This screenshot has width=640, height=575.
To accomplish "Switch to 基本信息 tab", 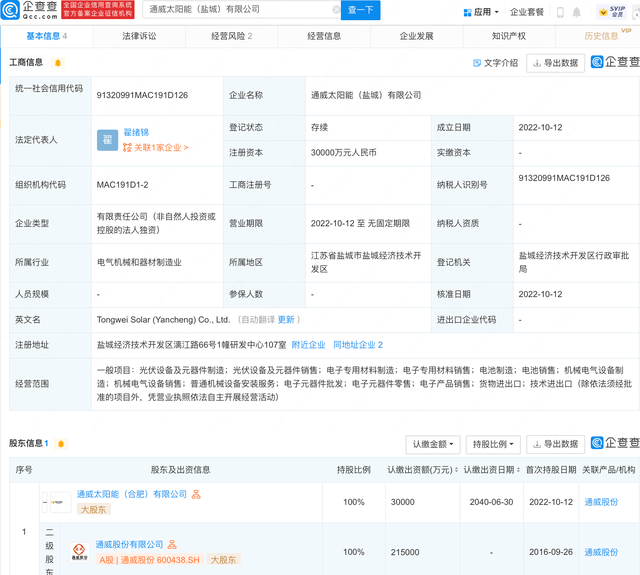I will (47, 36).
